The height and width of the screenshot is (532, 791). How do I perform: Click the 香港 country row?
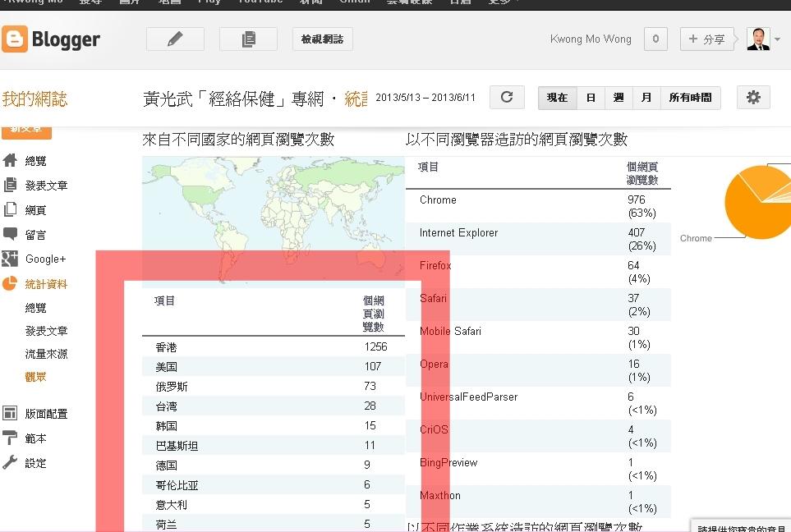pyautogui.click(x=273, y=347)
